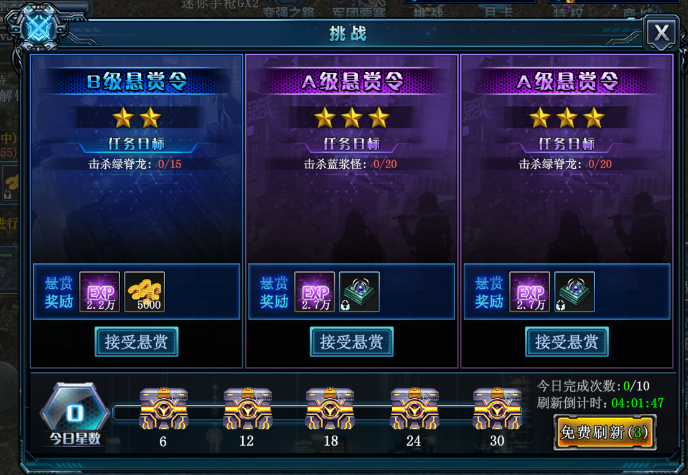Click the 今日星数 hexagon badge
The height and width of the screenshot is (475, 688).
(x=75, y=412)
